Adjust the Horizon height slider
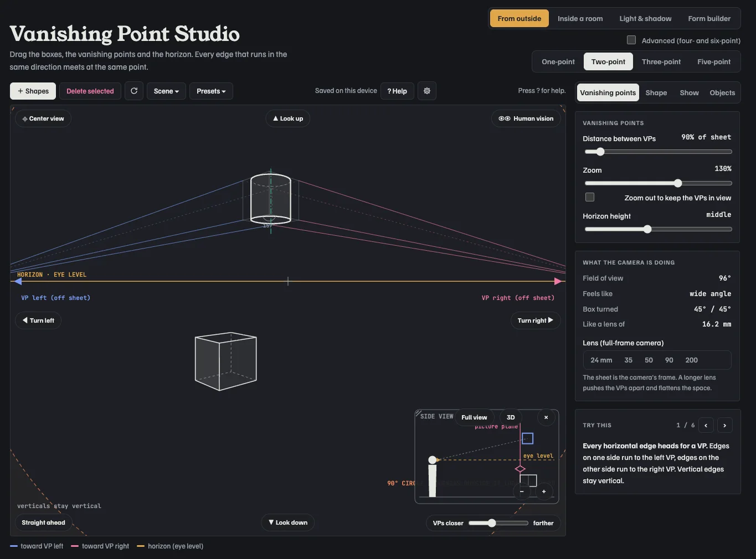Viewport: 756px width, 559px height. click(x=659, y=229)
